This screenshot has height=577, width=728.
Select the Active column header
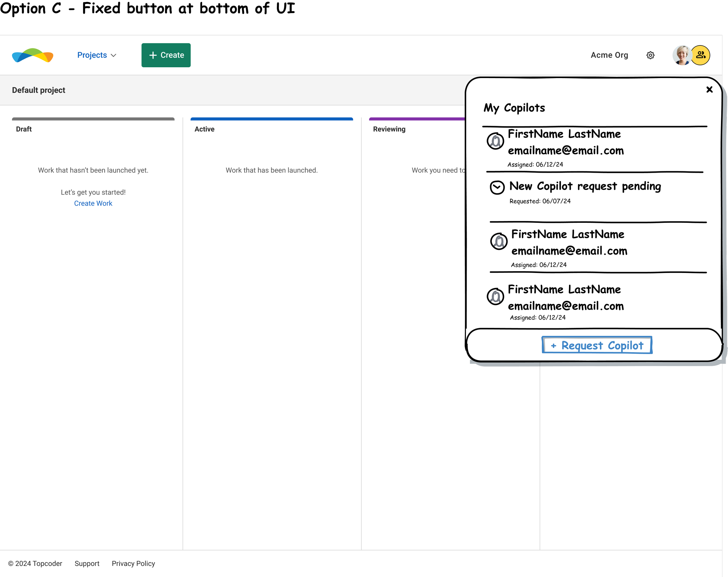pos(204,129)
